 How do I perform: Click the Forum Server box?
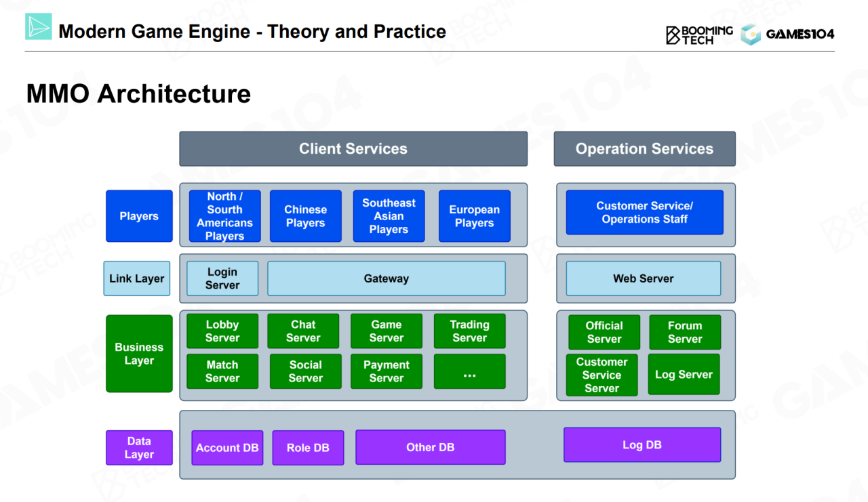pyautogui.click(x=684, y=333)
